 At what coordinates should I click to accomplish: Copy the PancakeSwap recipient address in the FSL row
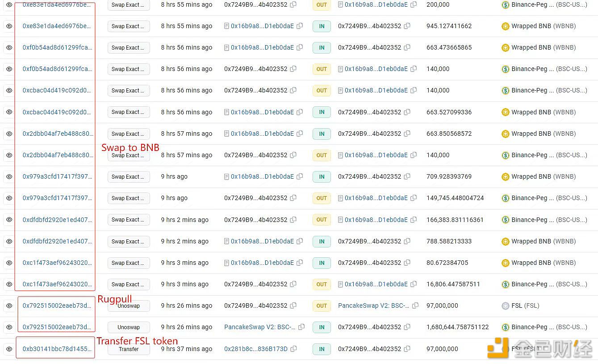click(415, 306)
